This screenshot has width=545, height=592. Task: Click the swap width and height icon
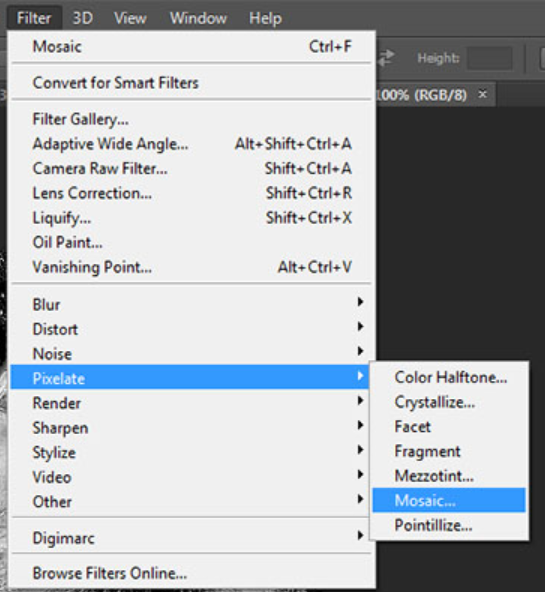[386, 58]
